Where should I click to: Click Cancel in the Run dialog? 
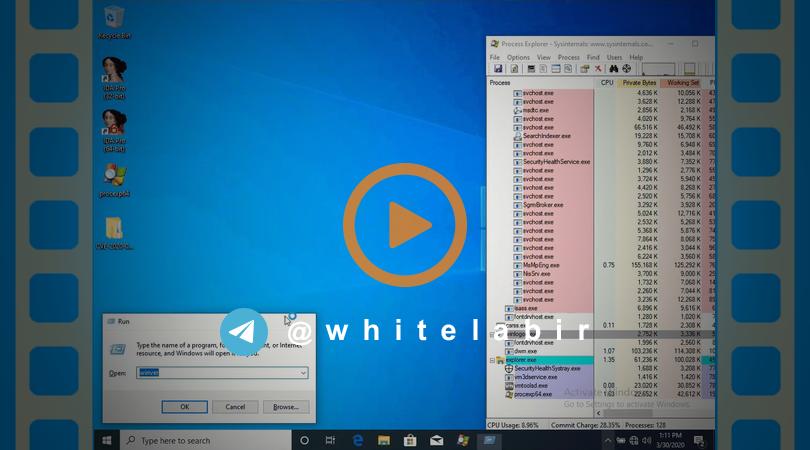pos(235,407)
